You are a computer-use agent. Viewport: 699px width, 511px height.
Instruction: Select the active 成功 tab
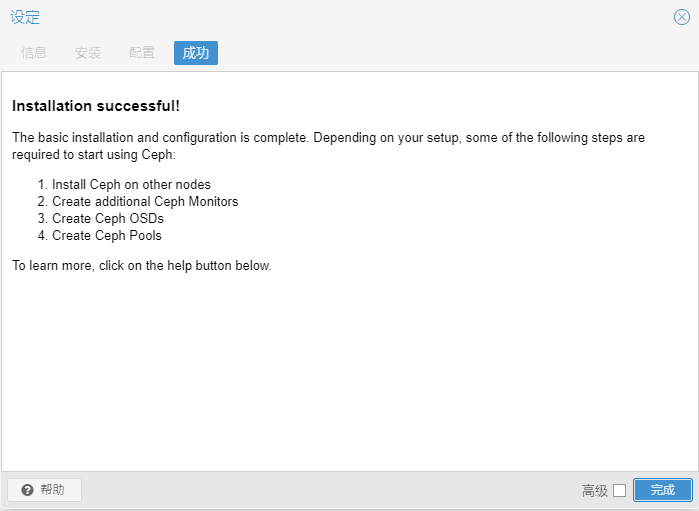pyautogui.click(x=196, y=53)
